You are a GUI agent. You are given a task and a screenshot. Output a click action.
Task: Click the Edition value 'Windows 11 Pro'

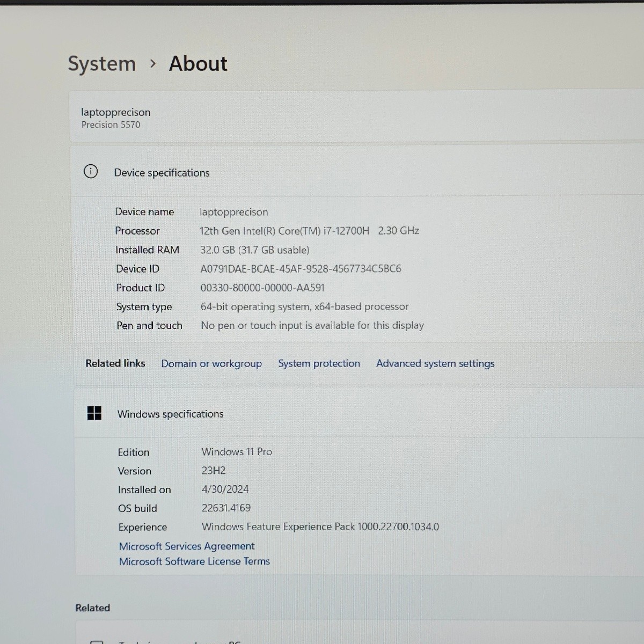[237, 452]
